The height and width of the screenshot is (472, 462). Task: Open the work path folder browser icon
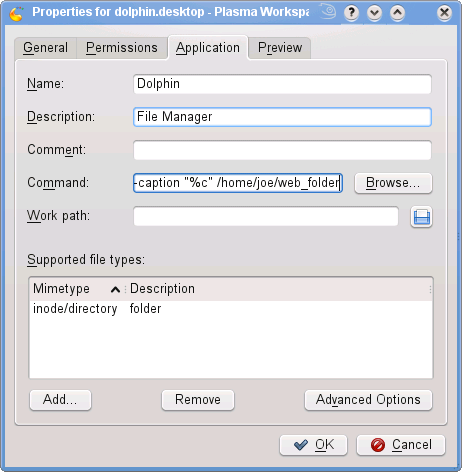tap(421, 217)
